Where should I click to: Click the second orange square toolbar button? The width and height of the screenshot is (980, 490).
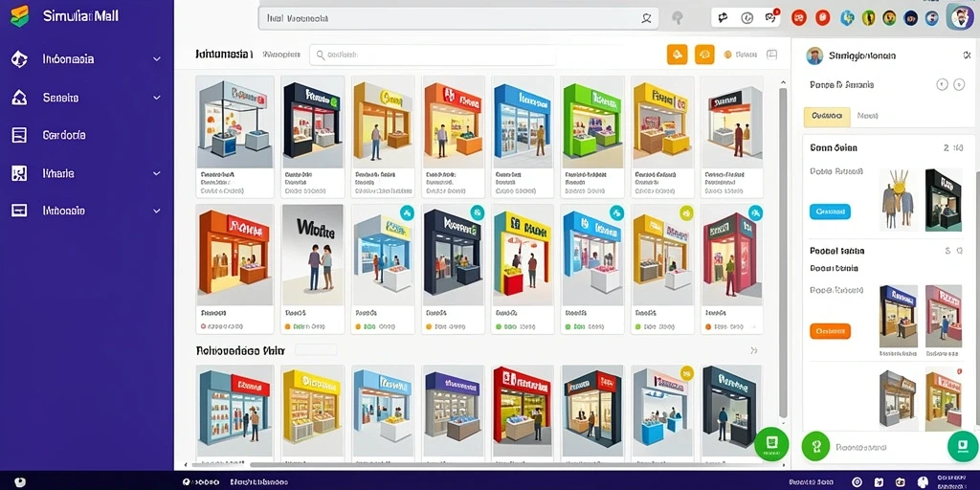click(x=704, y=55)
